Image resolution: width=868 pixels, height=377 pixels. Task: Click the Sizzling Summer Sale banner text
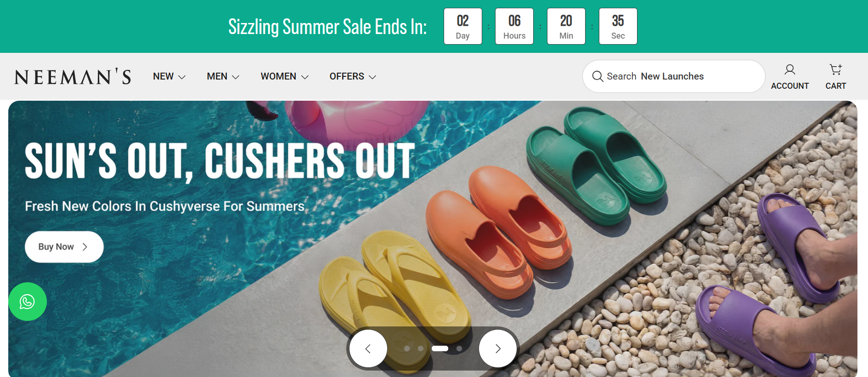[x=327, y=27]
